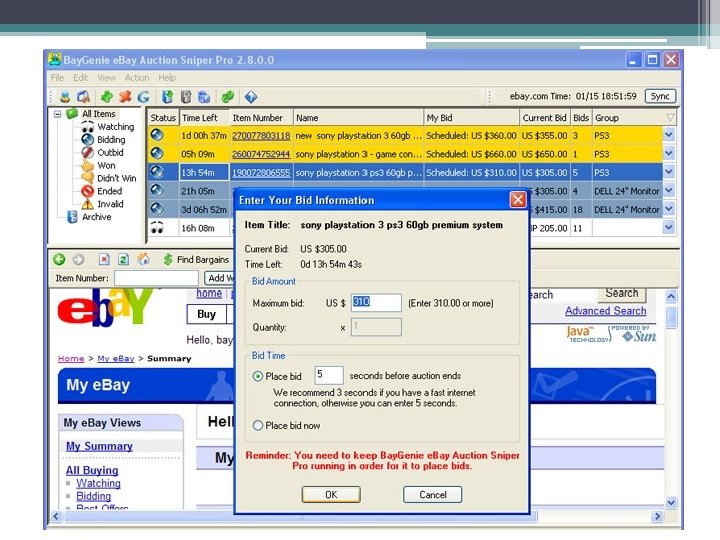The height and width of the screenshot is (540, 720).
Task: Select 'Place bid seconds before auction ends' radio
Action: pos(258,377)
